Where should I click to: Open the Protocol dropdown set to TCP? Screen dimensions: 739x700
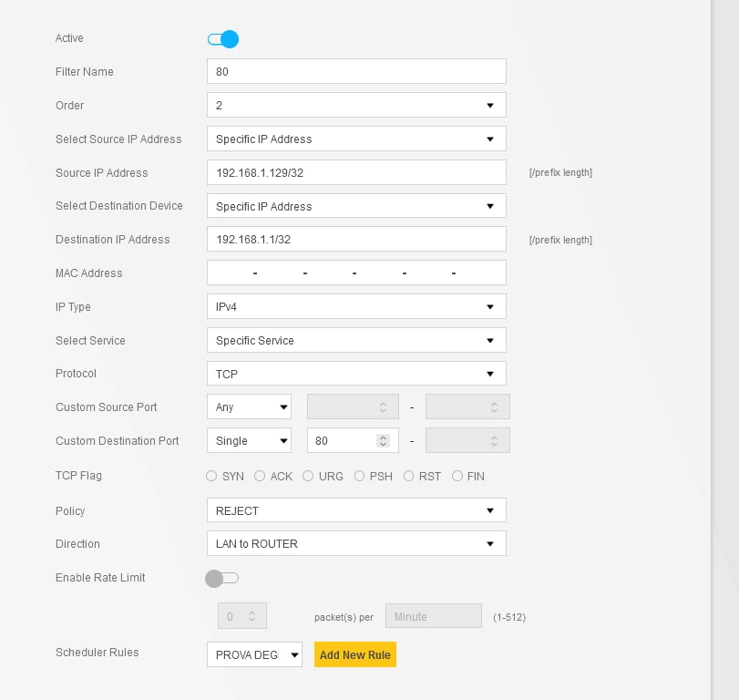pyautogui.click(x=355, y=374)
